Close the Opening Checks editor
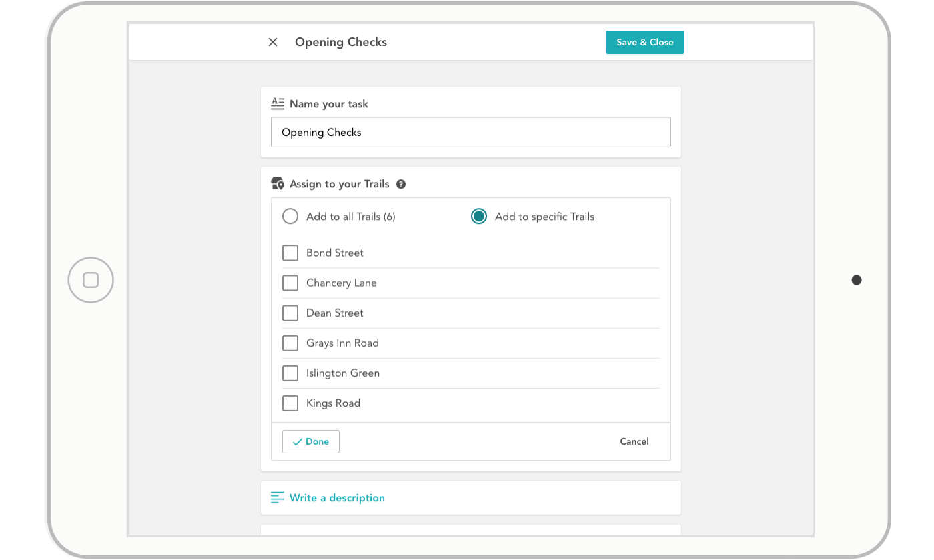Viewport: 934px width, 560px height. [273, 41]
